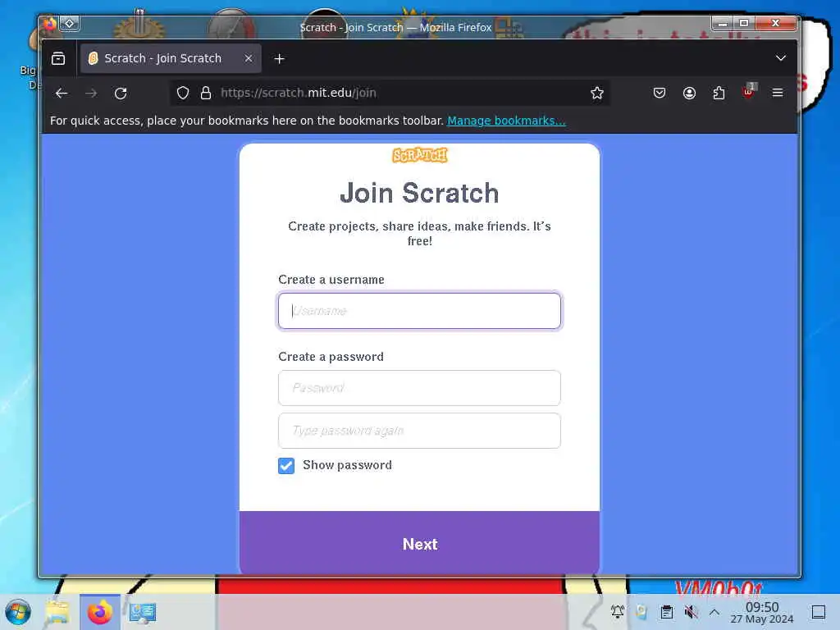Open the file manager folder in taskbar
This screenshot has width=840, height=630.
pyautogui.click(x=57, y=612)
